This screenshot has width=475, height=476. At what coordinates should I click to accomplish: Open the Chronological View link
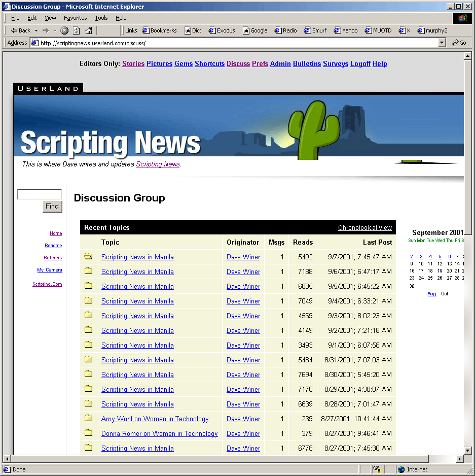364,228
